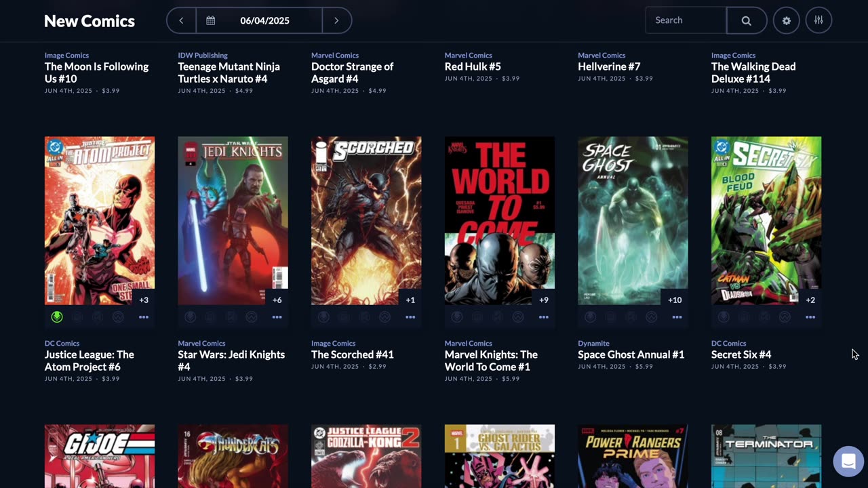The height and width of the screenshot is (488, 868).
Task: Mark collected icon under The Scorched #41
Action: click(x=344, y=317)
